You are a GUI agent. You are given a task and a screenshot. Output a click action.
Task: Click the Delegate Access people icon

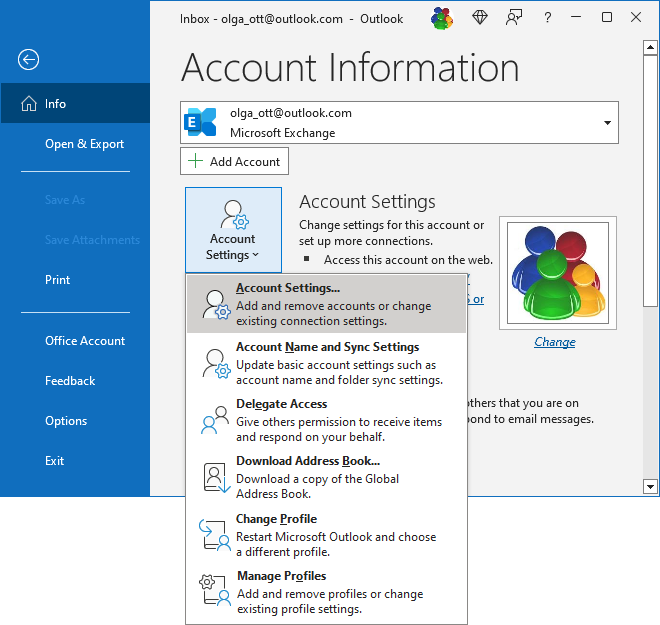tap(216, 419)
